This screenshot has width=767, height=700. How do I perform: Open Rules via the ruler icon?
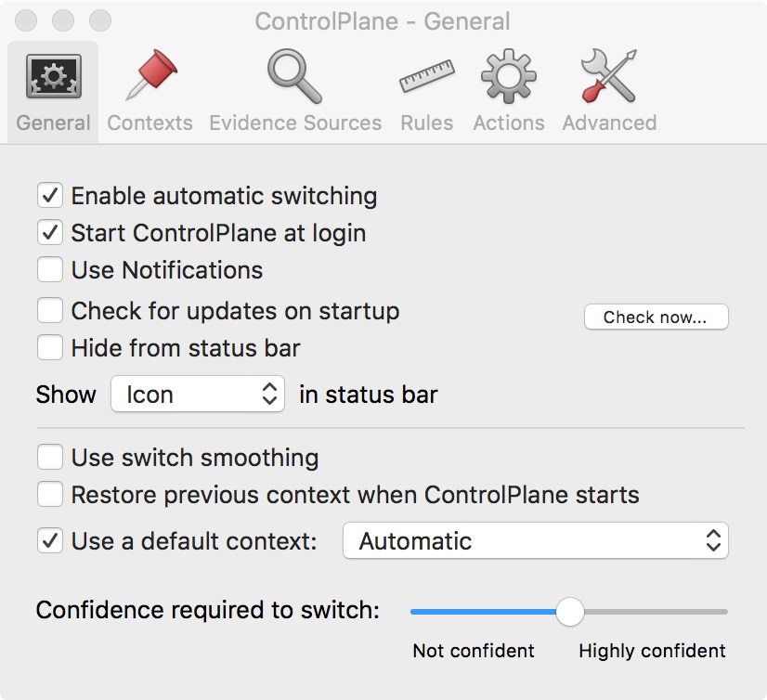[x=426, y=76]
